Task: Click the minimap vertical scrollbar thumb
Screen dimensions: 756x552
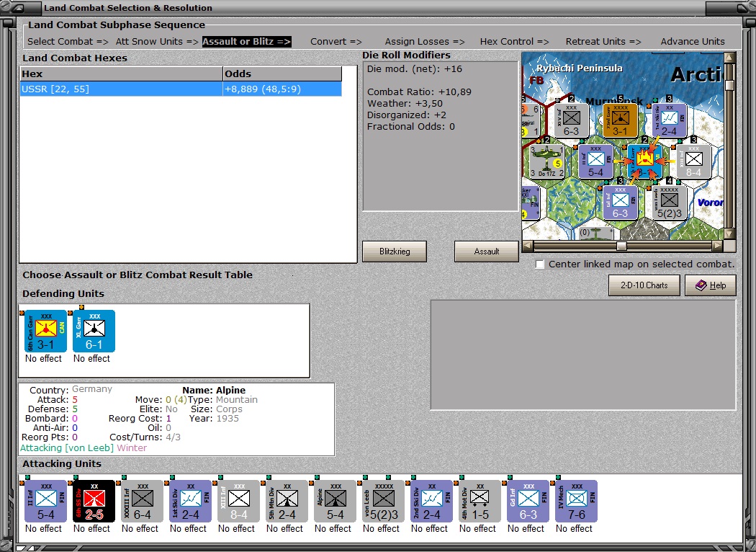Action: tap(729, 86)
